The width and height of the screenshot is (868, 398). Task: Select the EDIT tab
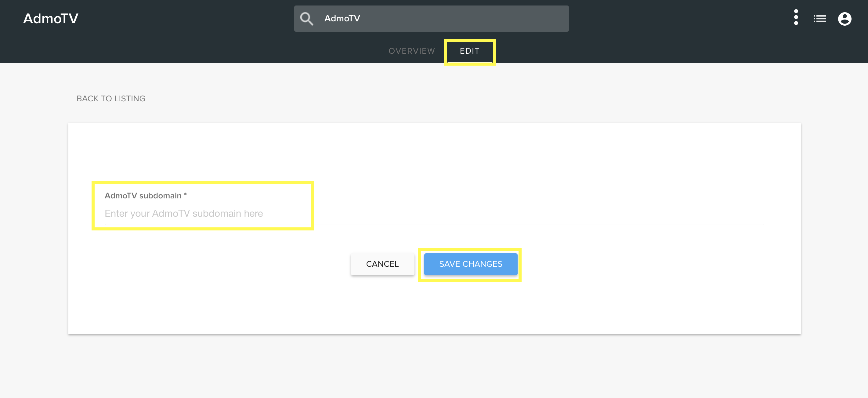tap(469, 51)
